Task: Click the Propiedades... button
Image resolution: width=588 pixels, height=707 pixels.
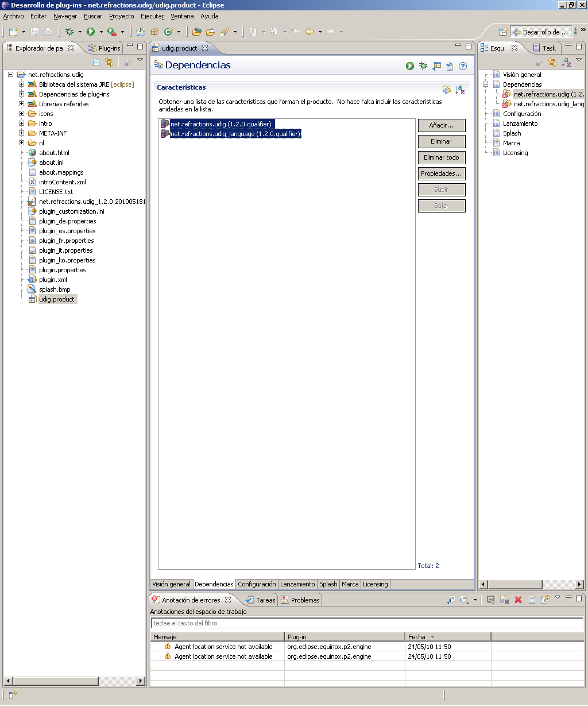Action: (x=442, y=173)
